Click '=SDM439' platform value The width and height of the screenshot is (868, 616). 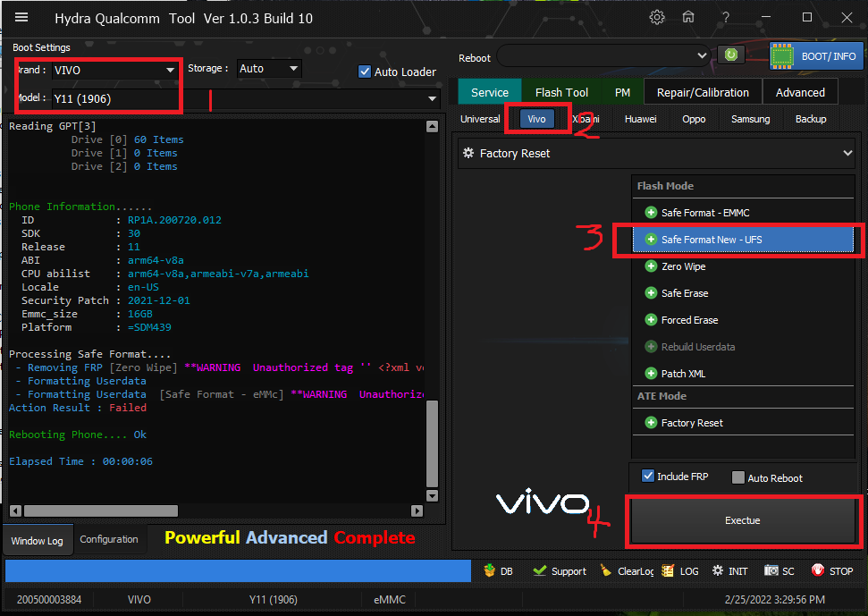[149, 327]
